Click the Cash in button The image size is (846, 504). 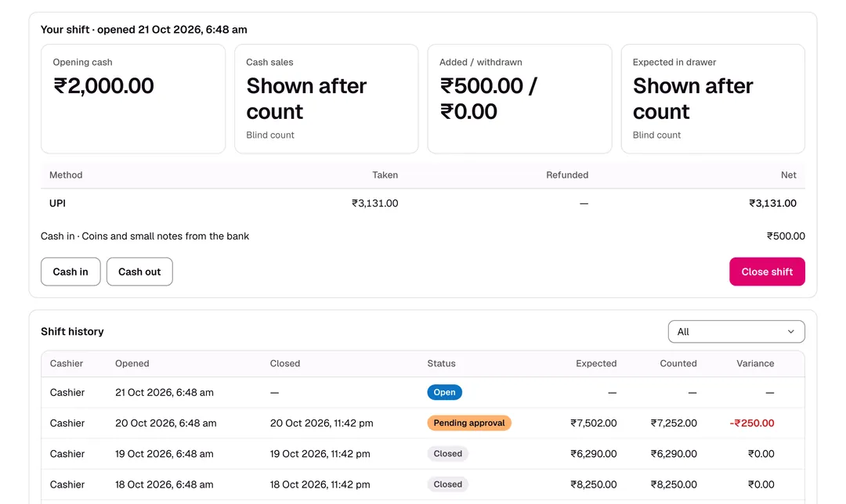click(x=70, y=272)
